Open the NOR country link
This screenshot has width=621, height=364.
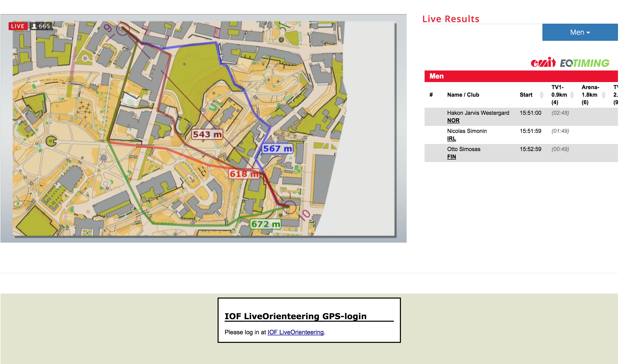click(453, 121)
